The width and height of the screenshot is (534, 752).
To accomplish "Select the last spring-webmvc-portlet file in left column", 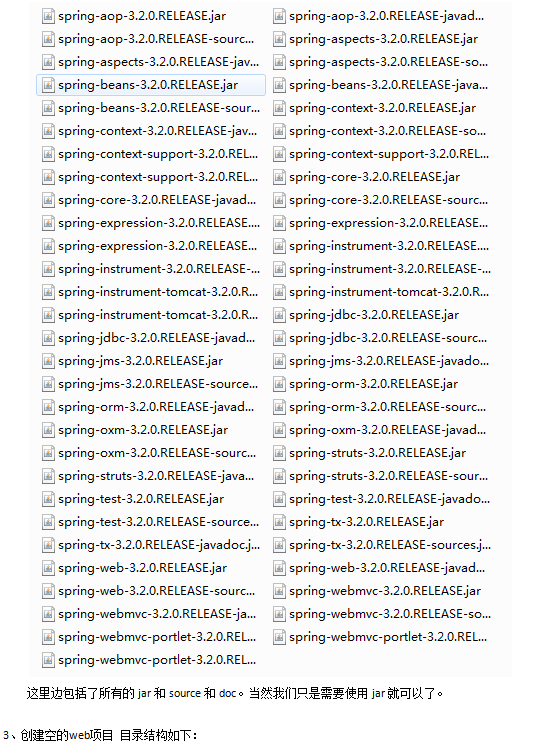I will click(x=149, y=660).
